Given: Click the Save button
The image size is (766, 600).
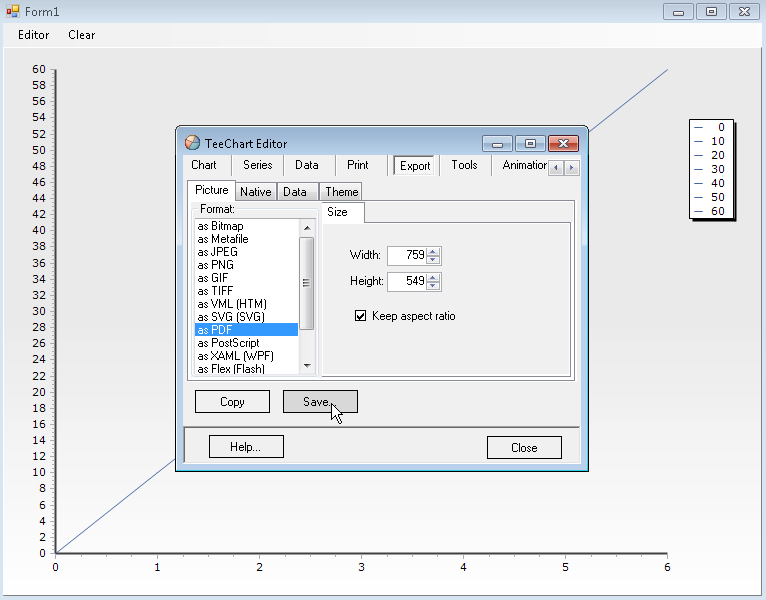Looking at the screenshot, I should click(x=320, y=402).
